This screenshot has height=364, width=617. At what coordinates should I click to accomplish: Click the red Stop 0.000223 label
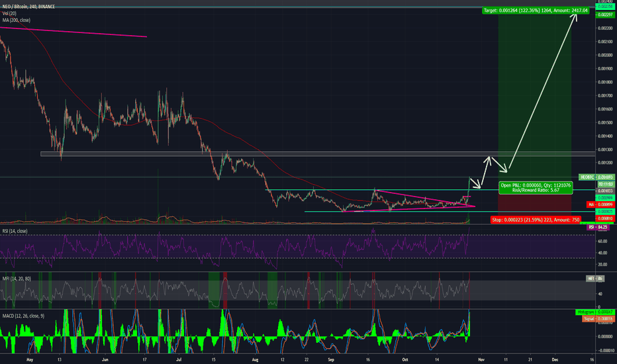[x=536, y=220]
